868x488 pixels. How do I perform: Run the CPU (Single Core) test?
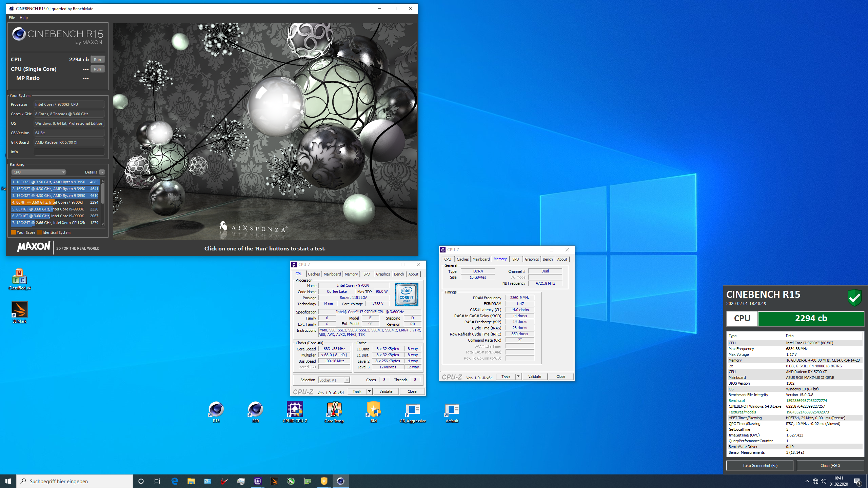point(97,69)
